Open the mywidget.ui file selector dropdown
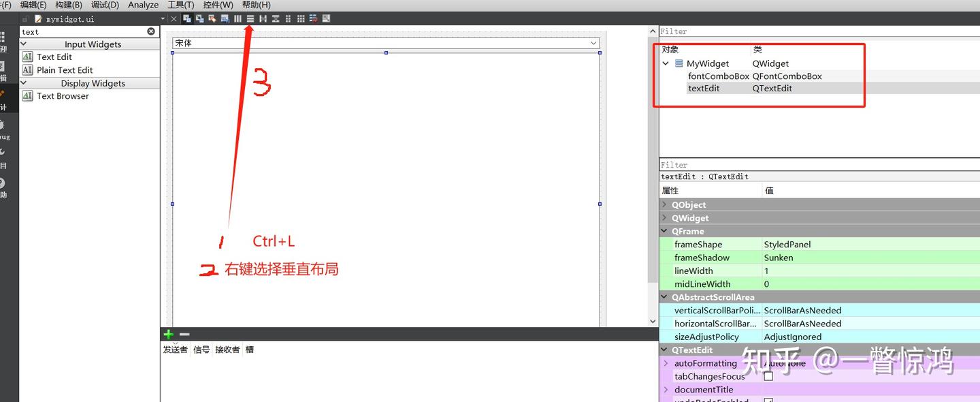 point(163,19)
